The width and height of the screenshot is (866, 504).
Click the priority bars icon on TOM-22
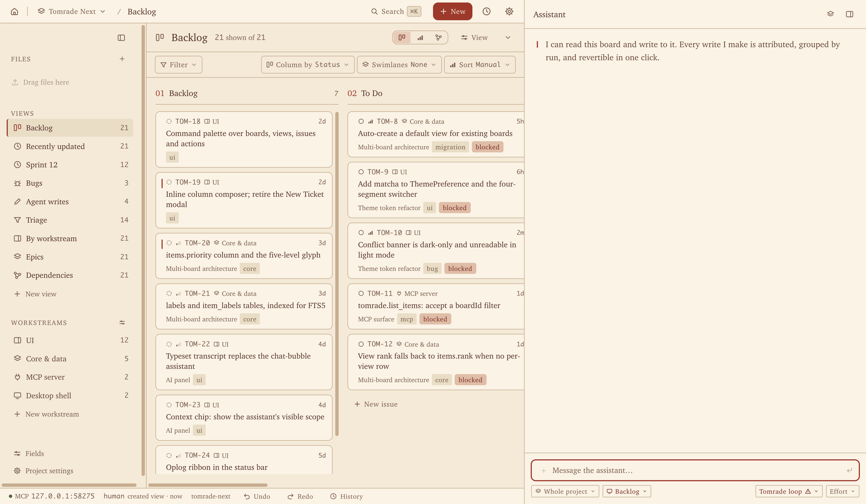178,344
